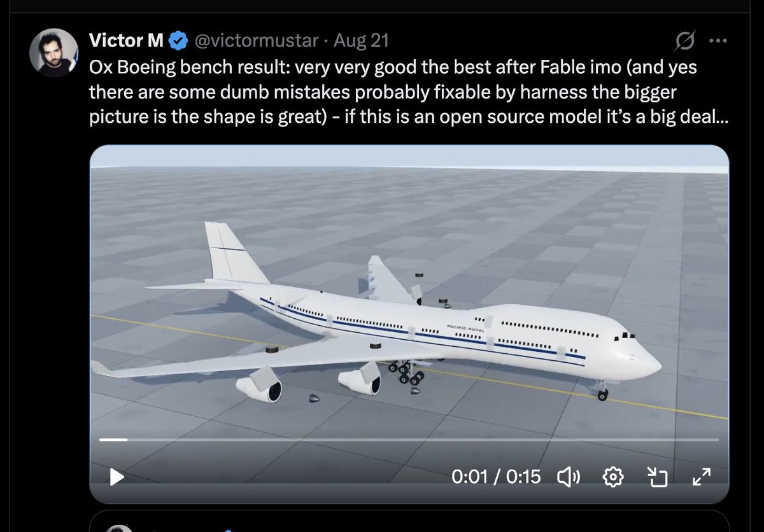Expand video to fullscreen
Viewport: 764px width, 532px height.
point(701,477)
